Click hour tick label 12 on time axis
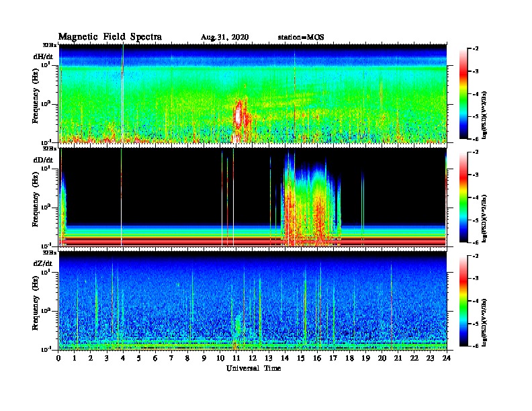Screen dimensions: 532x411 (x=253, y=358)
